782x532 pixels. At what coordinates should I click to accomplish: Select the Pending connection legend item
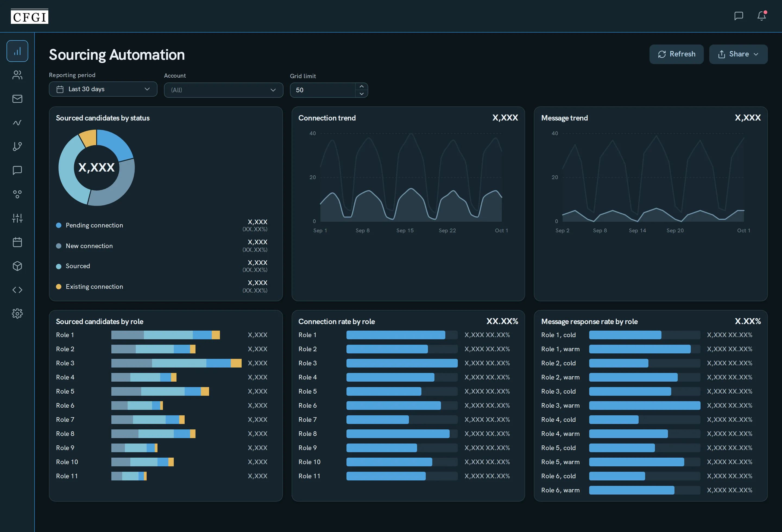tap(162, 225)
